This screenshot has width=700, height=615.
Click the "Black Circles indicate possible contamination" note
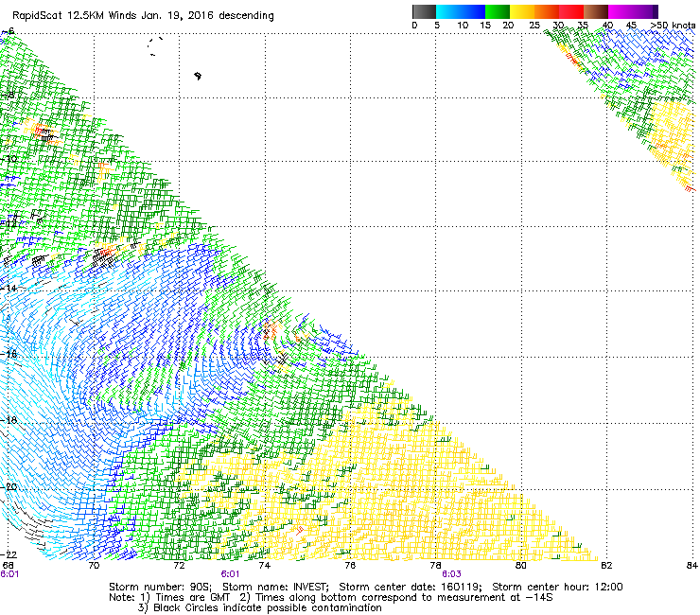tap(268, 607)
